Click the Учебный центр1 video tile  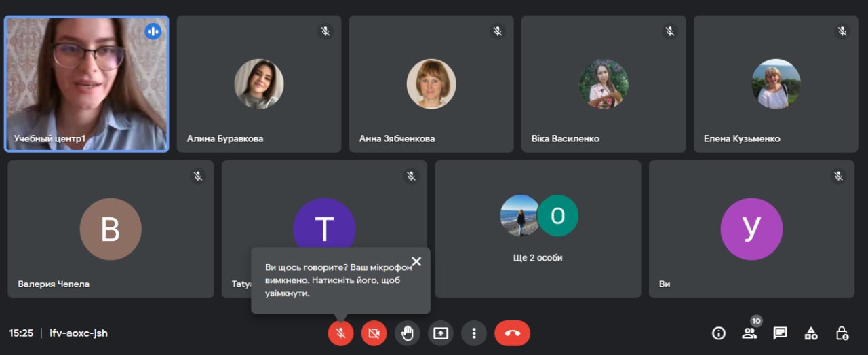[x=86, y=83]
